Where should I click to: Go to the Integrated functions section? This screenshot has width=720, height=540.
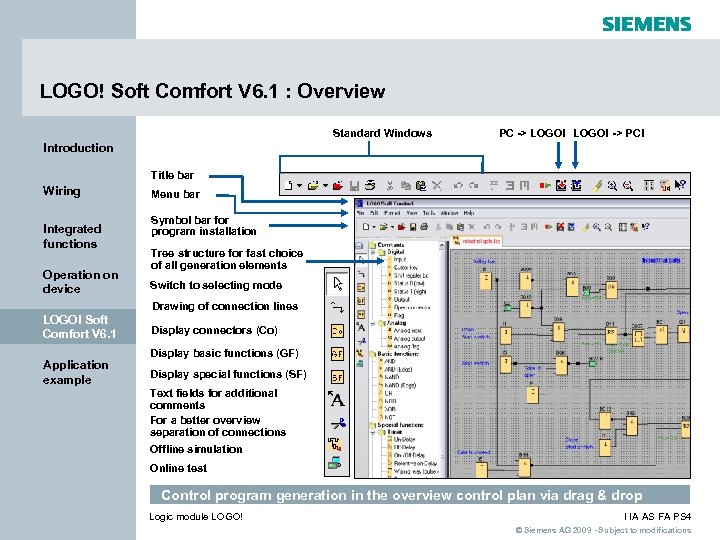point(72,236)
